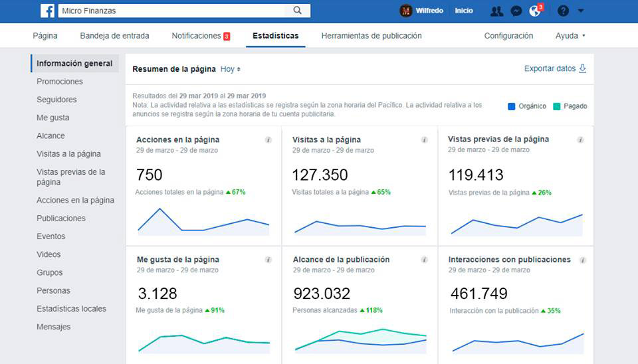Open the Configuración tab
638x364 pixels.
[x=508, y=36]
